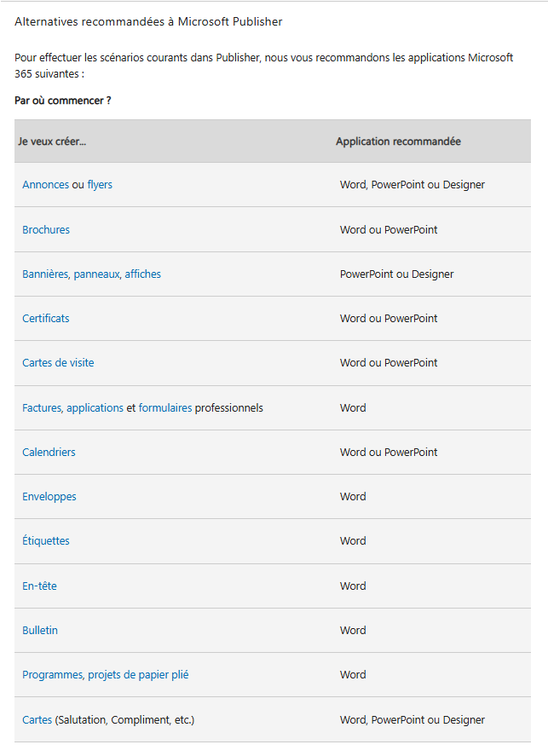Viewport: 548px width, 756px height.
Task: Click 'Word, PowerPoint ou Designer' in Annonces row
Action: [x=412, y=185]
